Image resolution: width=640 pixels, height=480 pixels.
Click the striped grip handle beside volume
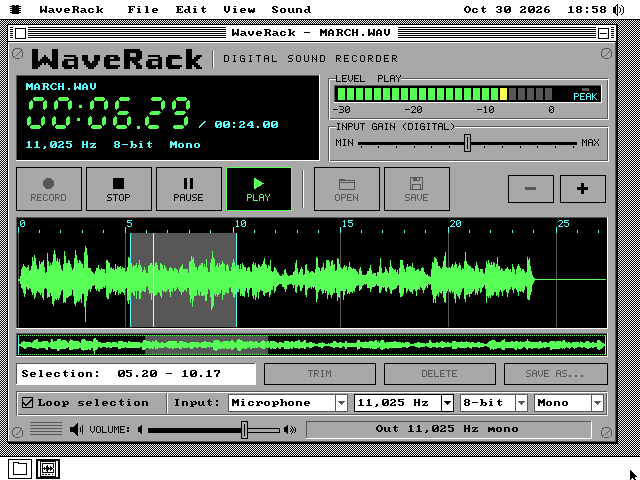[46, 429]
